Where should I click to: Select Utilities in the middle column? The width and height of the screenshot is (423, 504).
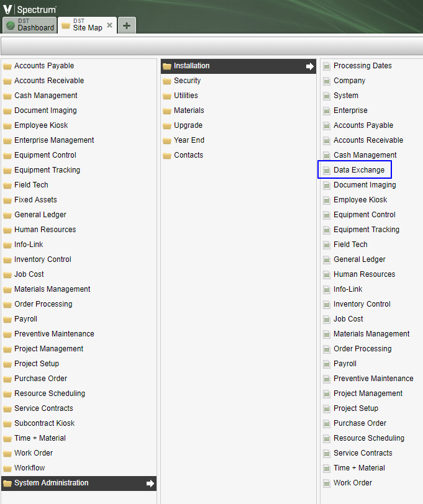click(186, 96)
